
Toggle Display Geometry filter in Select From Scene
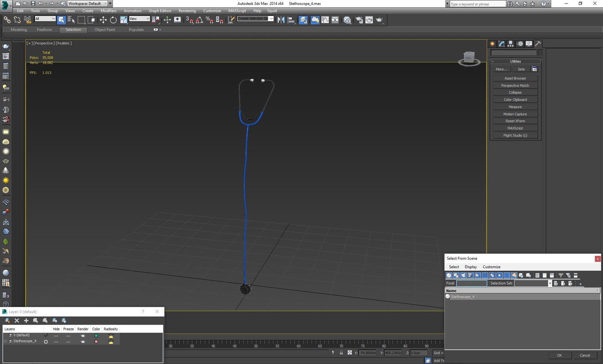pos(449,275)
